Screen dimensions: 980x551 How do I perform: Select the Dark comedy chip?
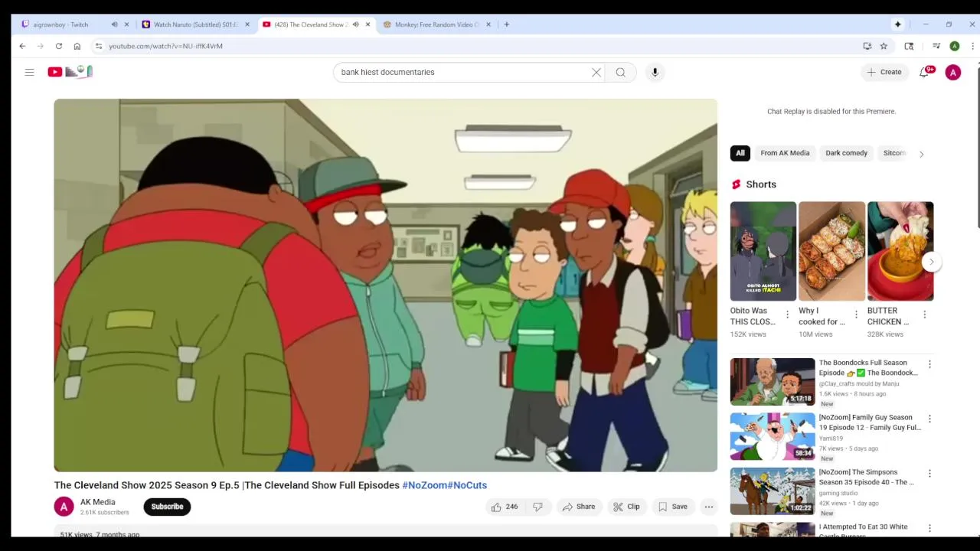[846, 153]
